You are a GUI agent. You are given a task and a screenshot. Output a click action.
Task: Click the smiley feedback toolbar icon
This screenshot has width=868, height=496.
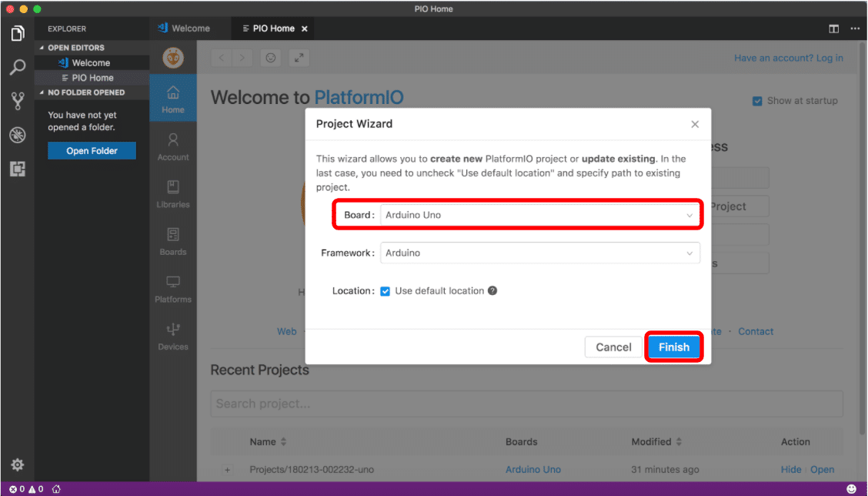click(x=271, y=58)
